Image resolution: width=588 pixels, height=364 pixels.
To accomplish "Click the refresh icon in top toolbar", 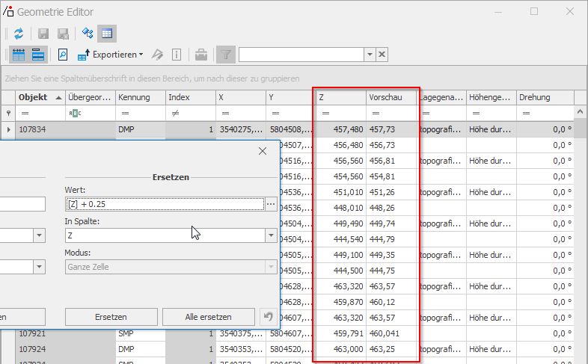I will click(19, 34).
